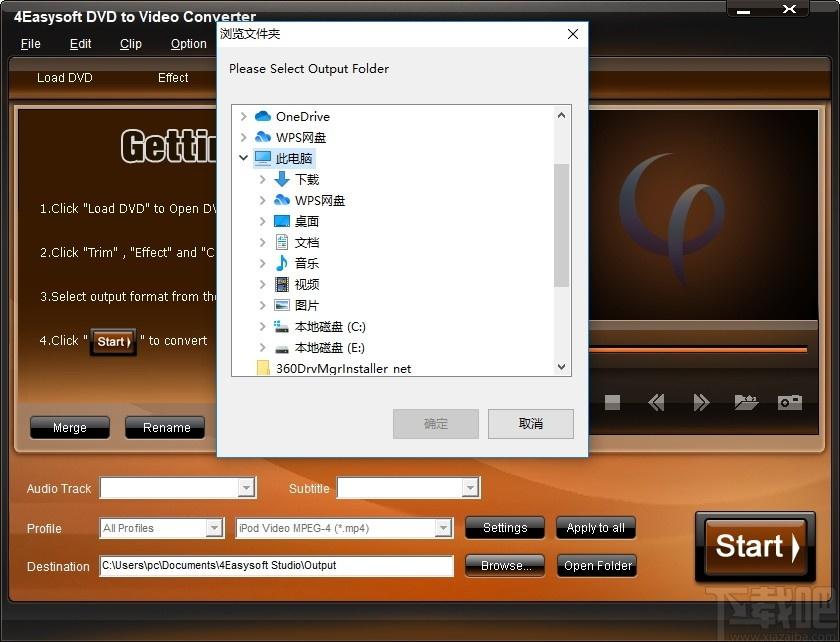Expand the 本地磁盘 (E:) node

pos(262,347)
